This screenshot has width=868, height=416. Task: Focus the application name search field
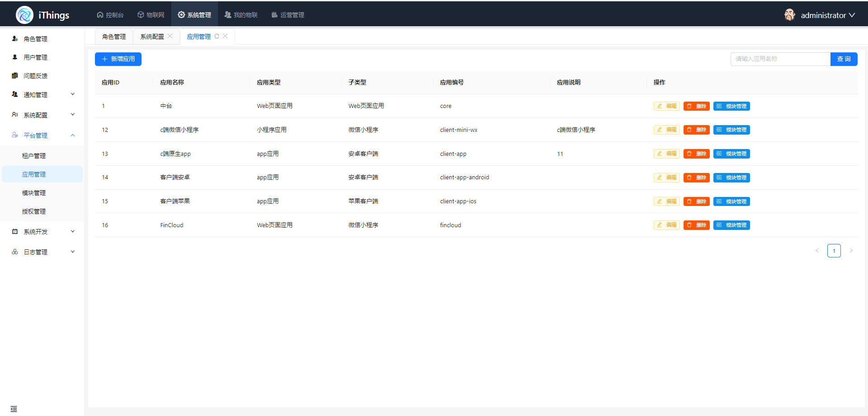[780, 59]
